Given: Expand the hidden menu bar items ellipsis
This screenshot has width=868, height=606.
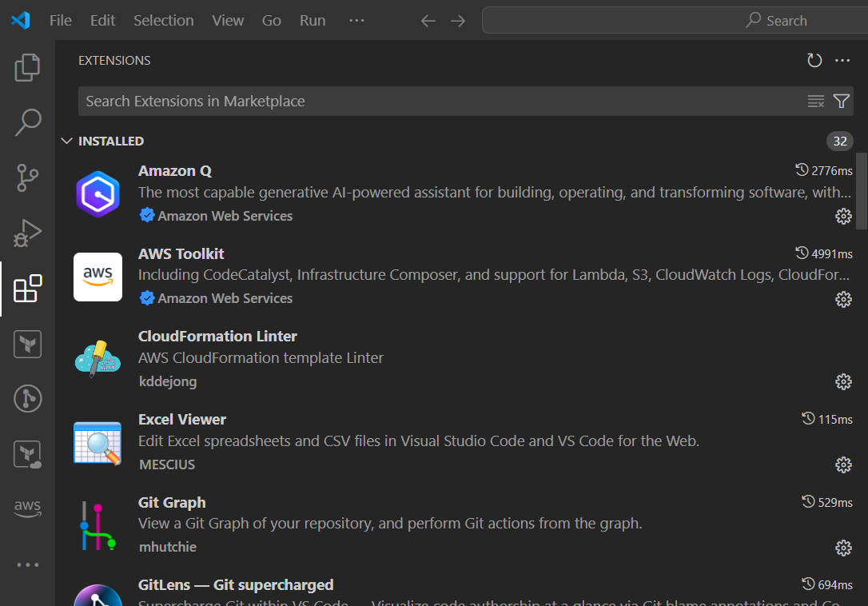Looking at the screenshot, I should 356,21.
